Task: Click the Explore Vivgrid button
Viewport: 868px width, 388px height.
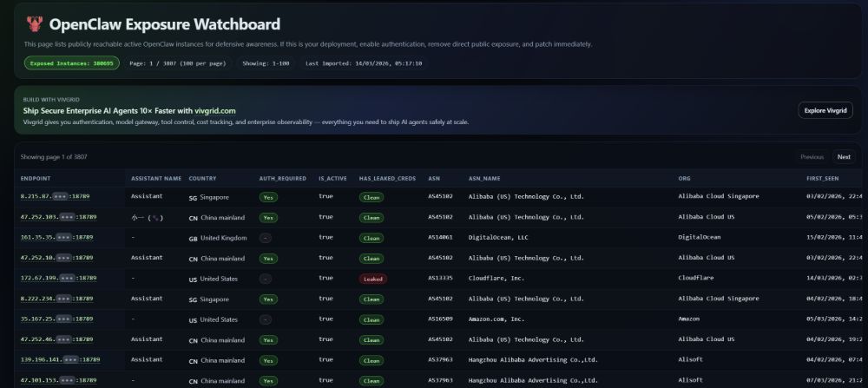Action: pyautogui.click(x=825, y=110)
